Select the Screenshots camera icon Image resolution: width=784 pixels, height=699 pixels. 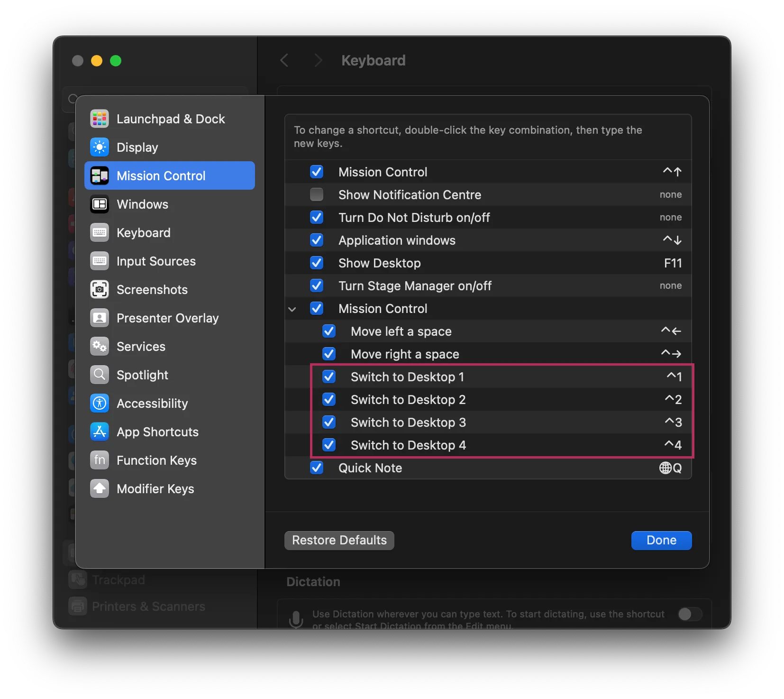point(100,289)
